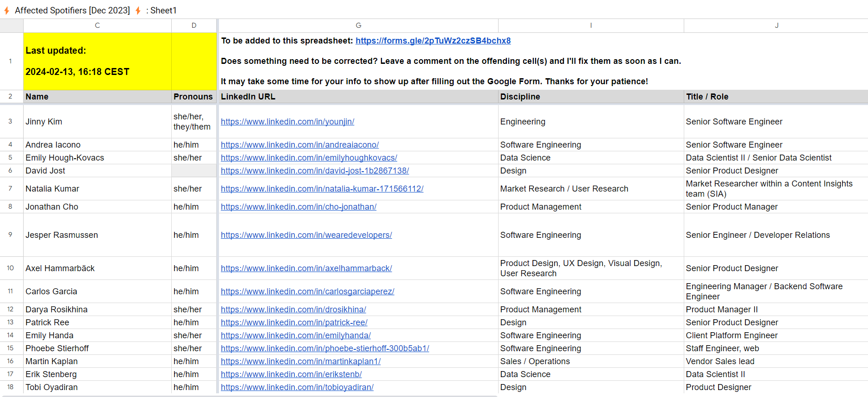Select the 'Staff Engineer, web' cell
The height and width of the screenshot is (397, 868).
[x=776, y=348]
